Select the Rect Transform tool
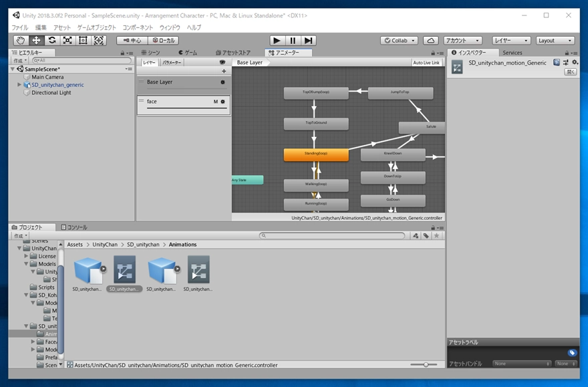 83,41
